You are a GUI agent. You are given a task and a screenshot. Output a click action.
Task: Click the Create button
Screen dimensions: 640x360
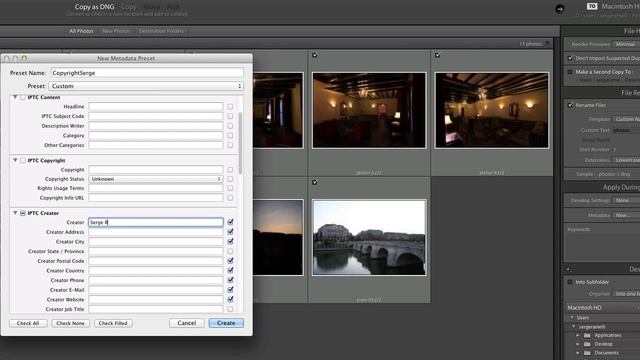tap(226, 323)
